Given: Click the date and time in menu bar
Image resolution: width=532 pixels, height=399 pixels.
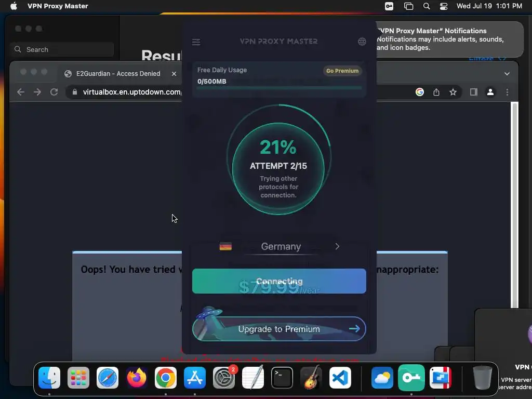Looking at the screenshot, I should [489, 6].
